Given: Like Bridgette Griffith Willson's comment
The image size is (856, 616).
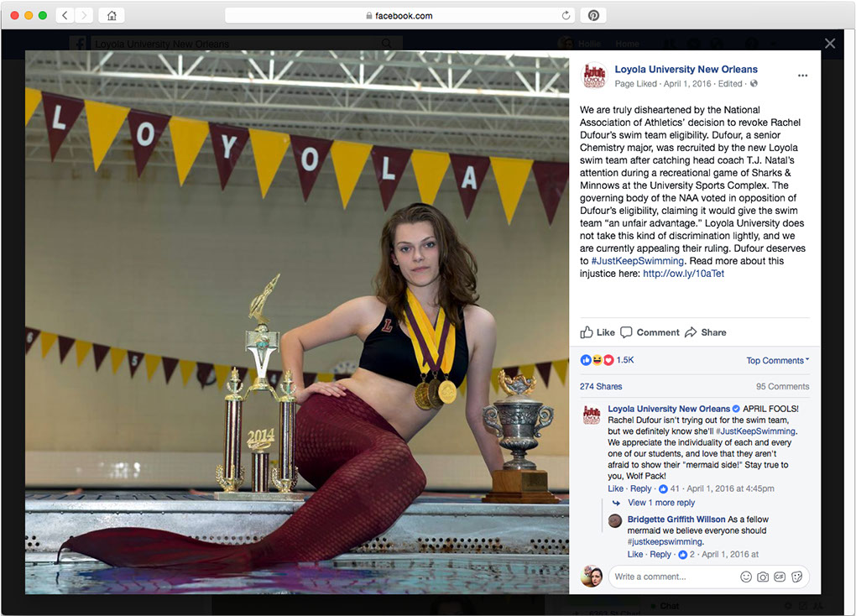Looking at the screenshot, I should pos(635,554).
